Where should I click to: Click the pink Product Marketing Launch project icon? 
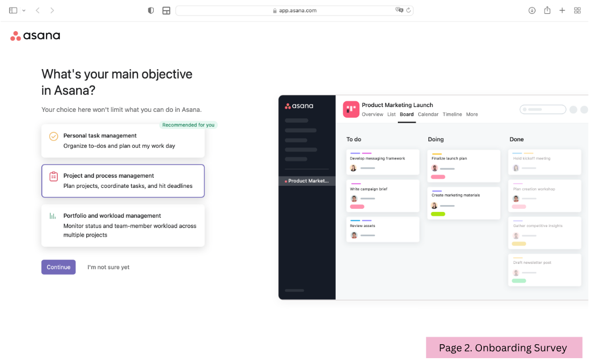click(351, 109)
